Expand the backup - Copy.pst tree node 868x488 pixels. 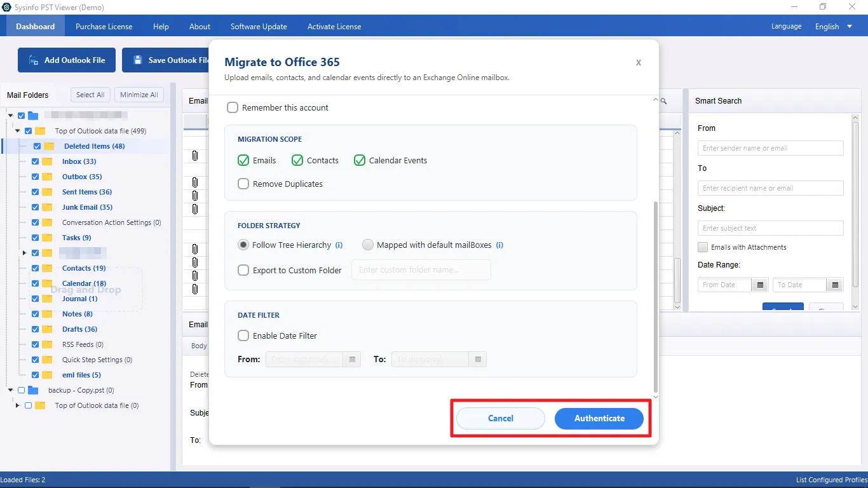pos(11,390)
